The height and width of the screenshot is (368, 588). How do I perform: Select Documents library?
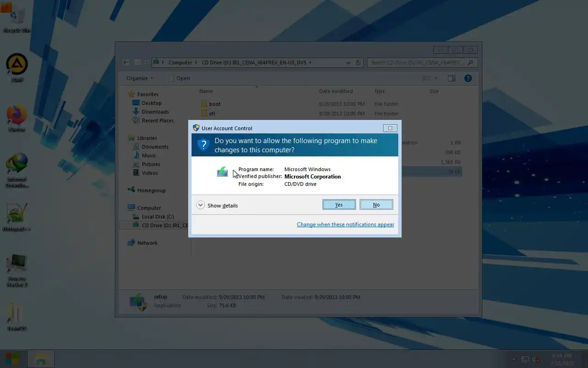155,147
